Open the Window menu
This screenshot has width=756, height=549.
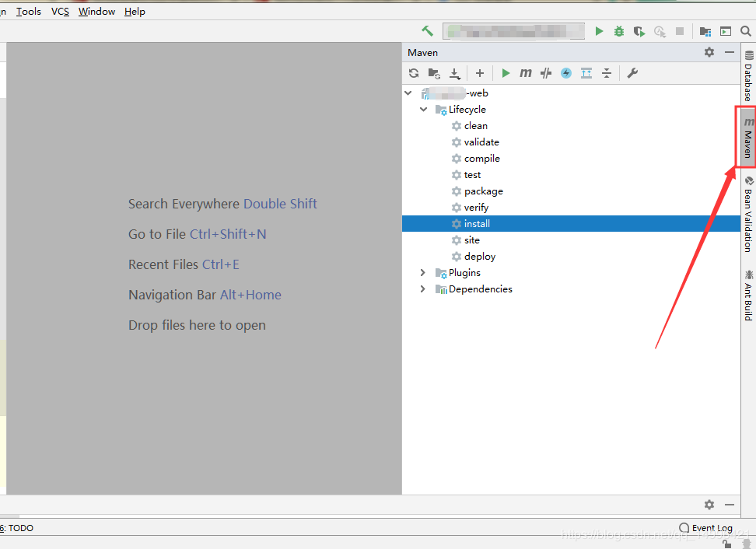[96, 12]
